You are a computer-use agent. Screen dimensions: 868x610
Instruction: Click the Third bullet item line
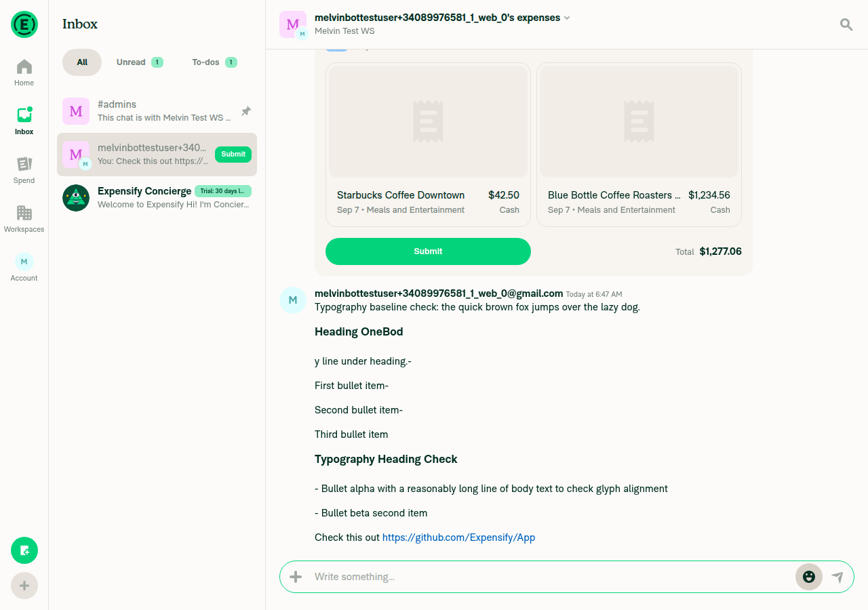pyautogui.click(x=351, y=434)
